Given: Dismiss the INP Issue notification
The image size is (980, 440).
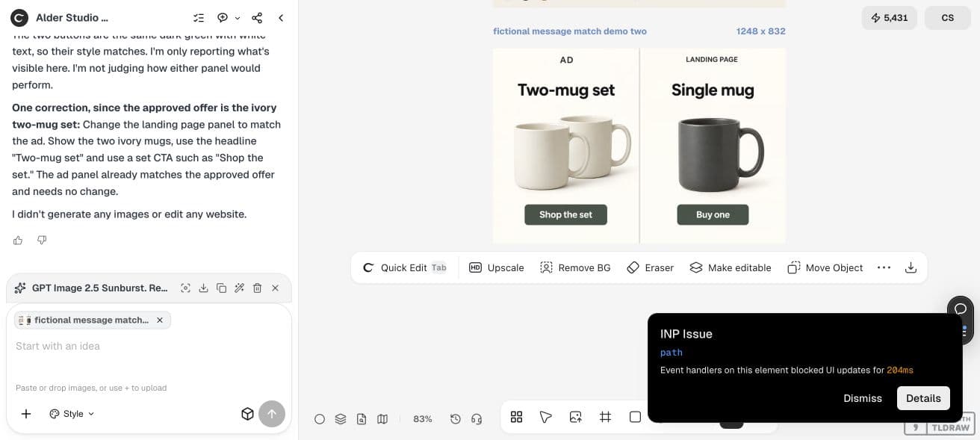Looking at the screenshot, I should (863, 398).
